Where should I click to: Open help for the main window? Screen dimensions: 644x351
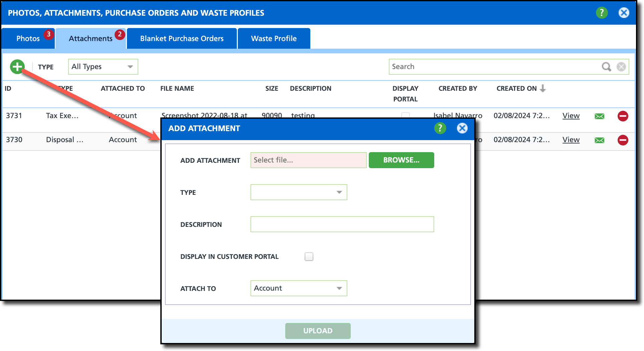[602, 13]
